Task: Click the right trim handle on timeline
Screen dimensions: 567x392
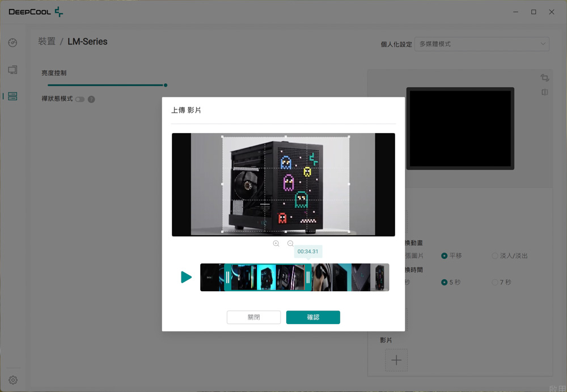Action: (308, 277)
